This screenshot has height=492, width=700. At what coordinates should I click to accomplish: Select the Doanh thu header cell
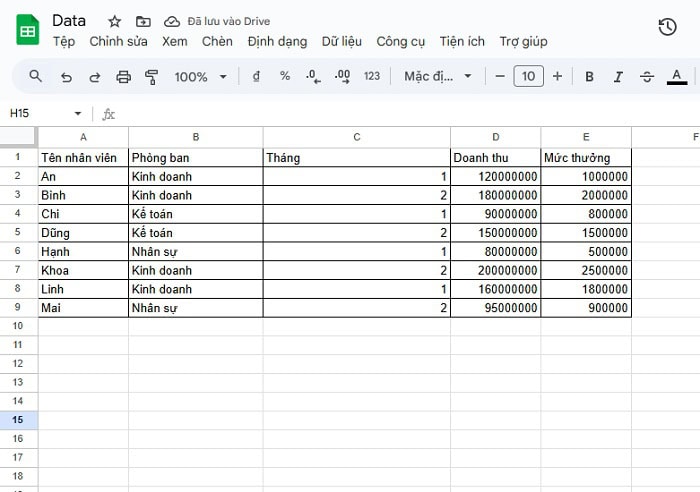[495, 158]
